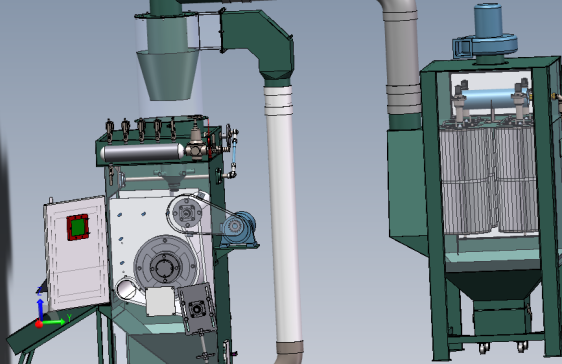The width and height of the screenshot is (562, 364).
Task: Select the blue motor atop the dust collector
Action: 488,19
